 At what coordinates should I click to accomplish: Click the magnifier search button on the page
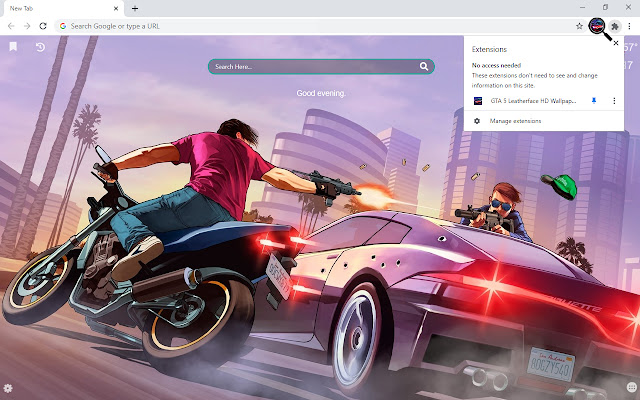(x=424, y=67)
